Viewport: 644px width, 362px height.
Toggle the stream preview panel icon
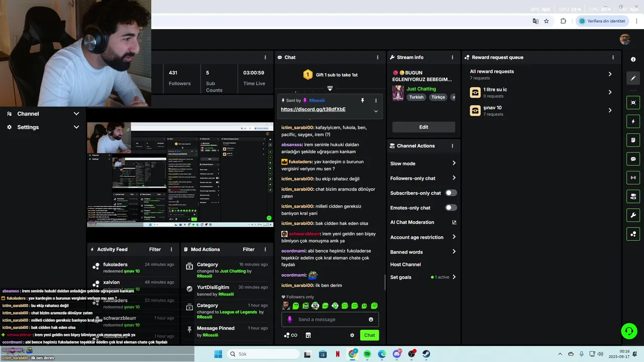click(633, 103)
